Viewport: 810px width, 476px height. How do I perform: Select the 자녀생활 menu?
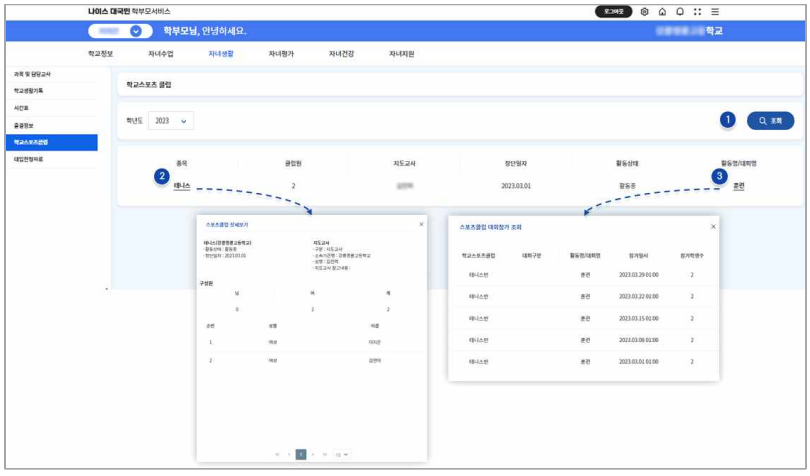[x=221, y=54]
